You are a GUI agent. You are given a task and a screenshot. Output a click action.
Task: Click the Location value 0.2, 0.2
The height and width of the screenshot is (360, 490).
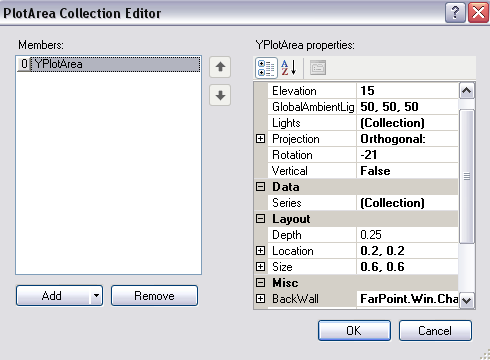click(x=408, y=251)
